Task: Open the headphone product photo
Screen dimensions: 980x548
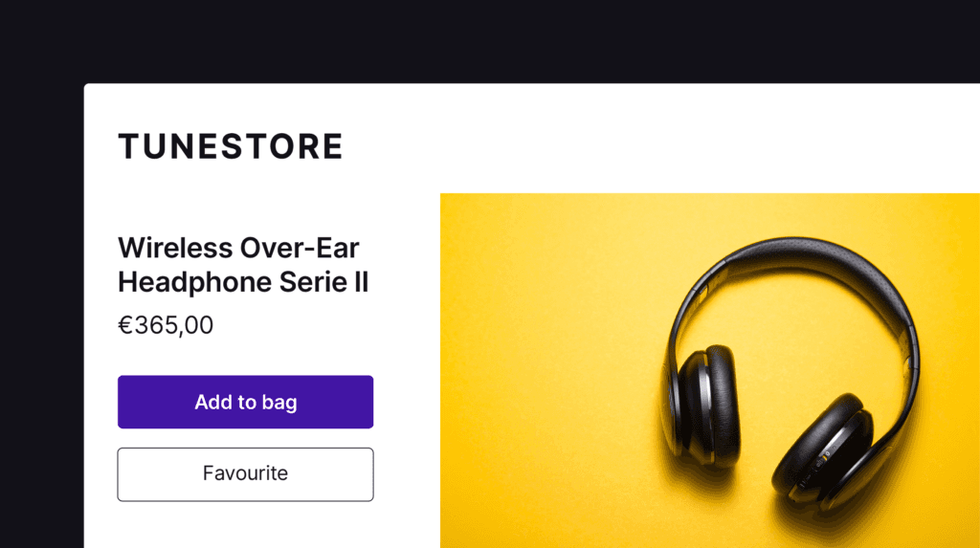Action: pyautogui.click(x=710, y=370)
